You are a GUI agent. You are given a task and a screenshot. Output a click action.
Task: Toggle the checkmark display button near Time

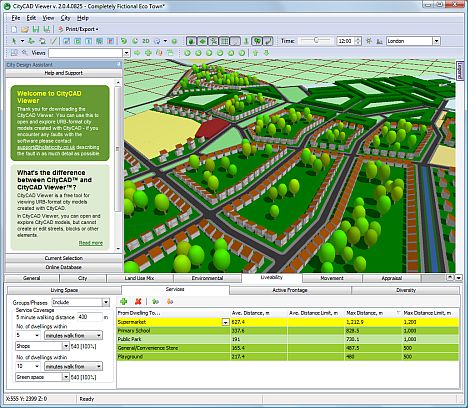click(268, 41)
